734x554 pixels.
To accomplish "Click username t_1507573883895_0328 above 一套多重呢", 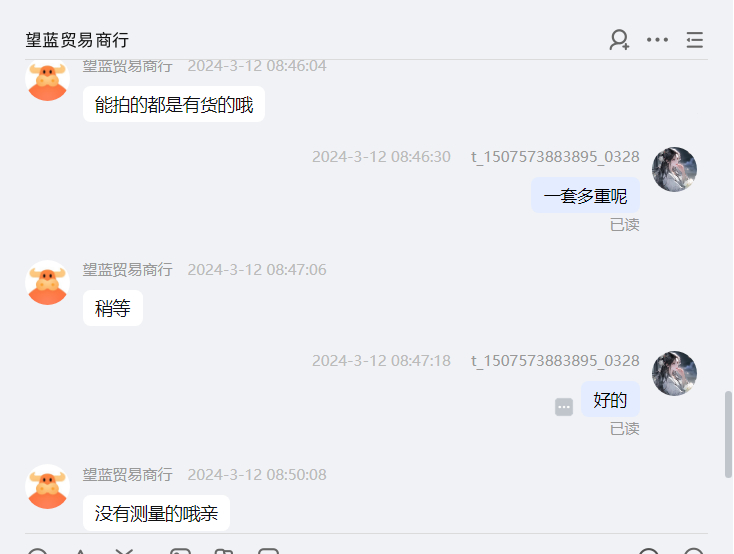I will tap(555, 156).
